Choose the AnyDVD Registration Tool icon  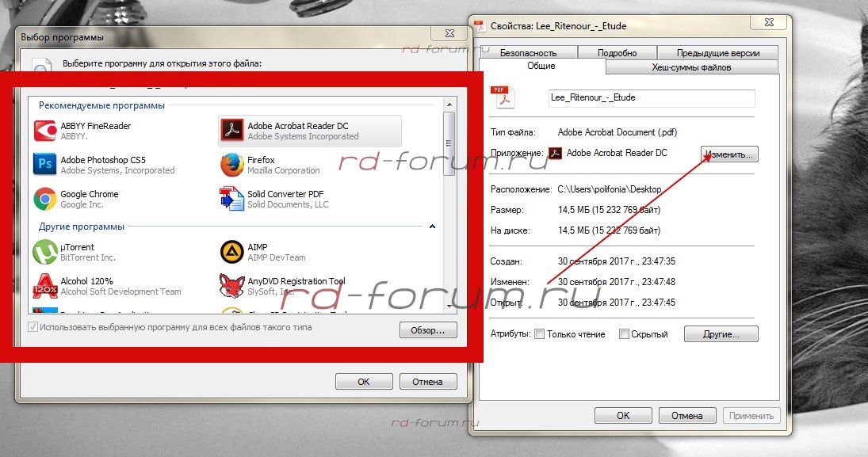[x=231, y=286]
